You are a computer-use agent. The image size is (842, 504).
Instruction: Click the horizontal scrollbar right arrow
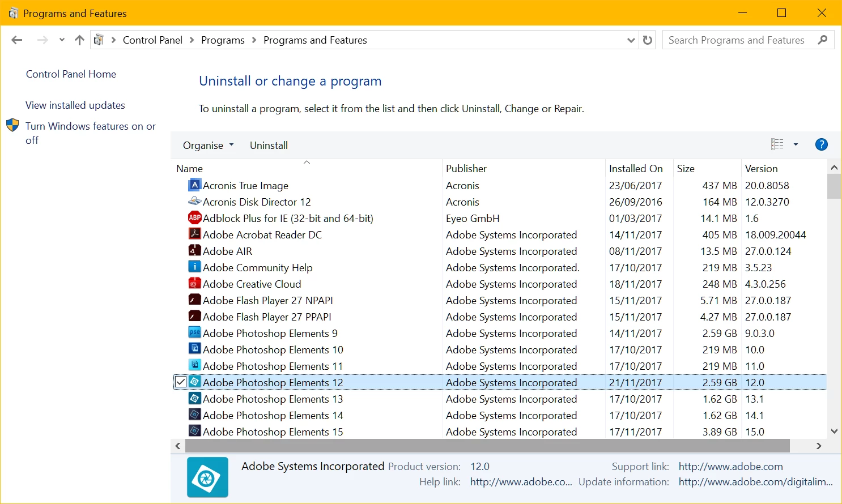[819, 446]
